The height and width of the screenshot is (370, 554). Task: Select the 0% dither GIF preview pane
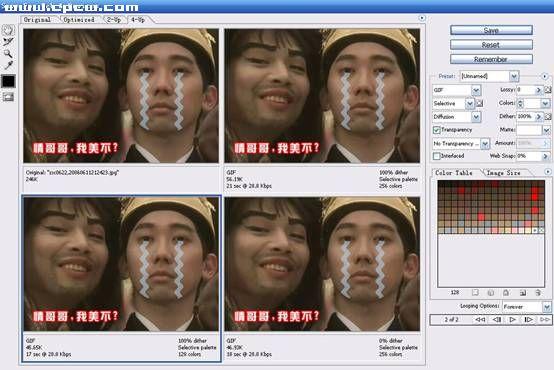pos(322,264)
